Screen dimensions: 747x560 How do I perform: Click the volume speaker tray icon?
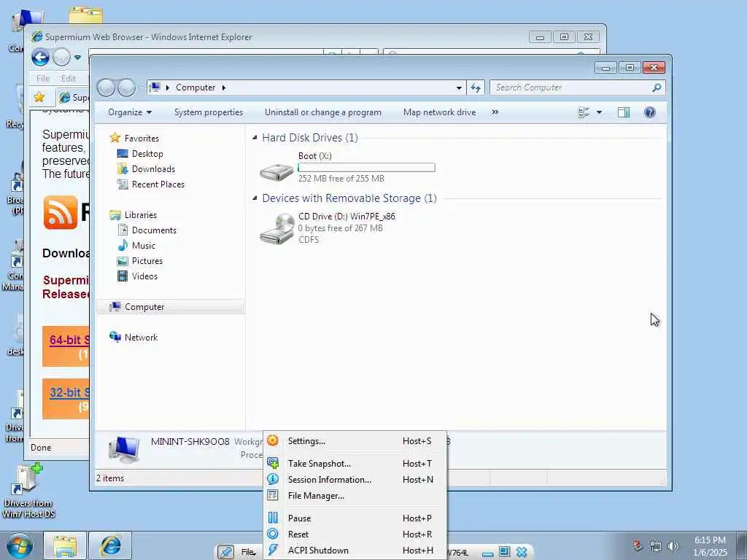coord(673,546)
